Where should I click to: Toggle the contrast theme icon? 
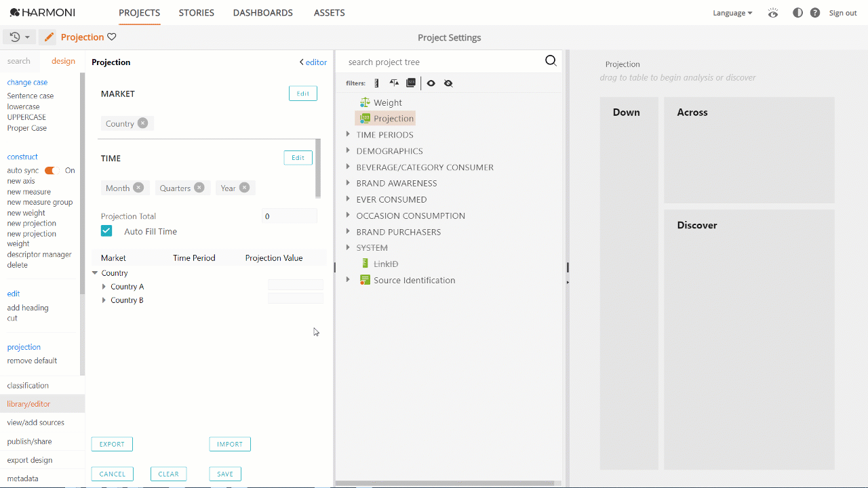[x=797, y=13]
